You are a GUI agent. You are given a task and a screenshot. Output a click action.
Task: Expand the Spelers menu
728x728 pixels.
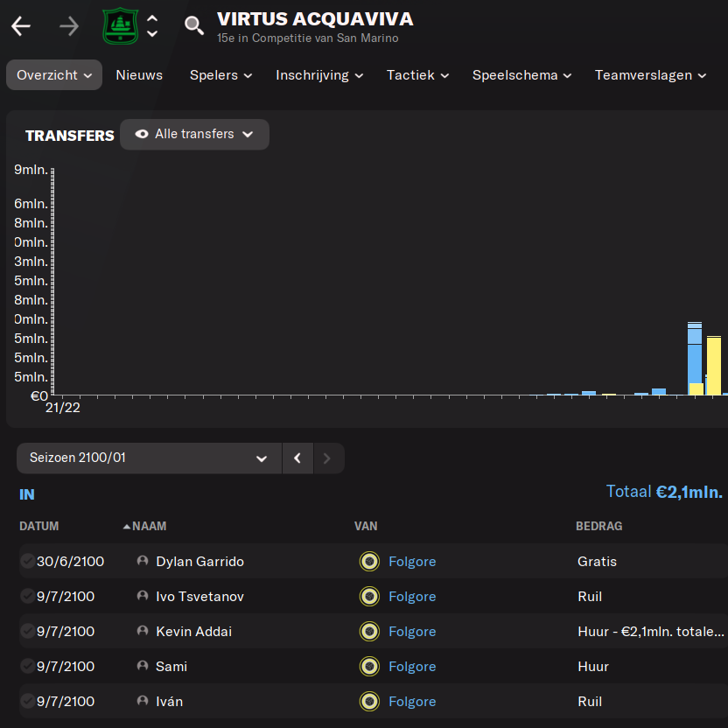(x=220, y=74)
